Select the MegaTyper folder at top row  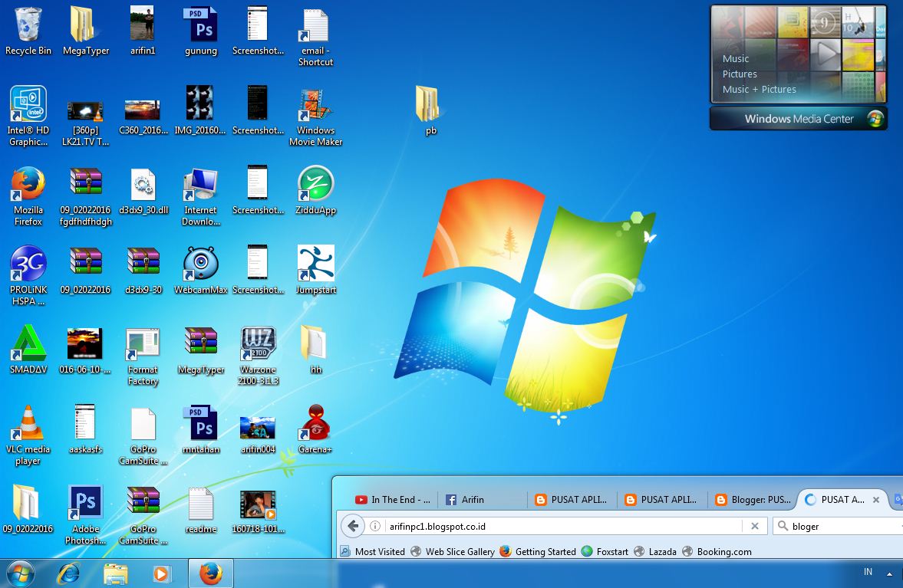point(82,25)
